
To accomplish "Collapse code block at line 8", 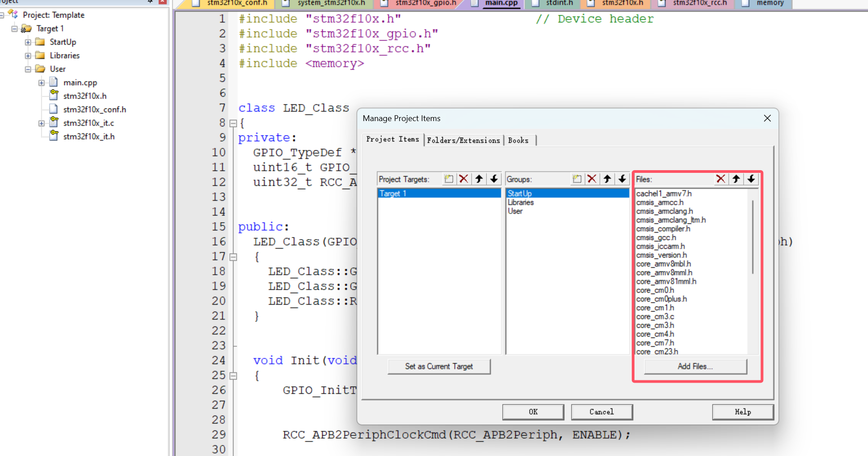I will pyautogui.click(x=233, y=123).
